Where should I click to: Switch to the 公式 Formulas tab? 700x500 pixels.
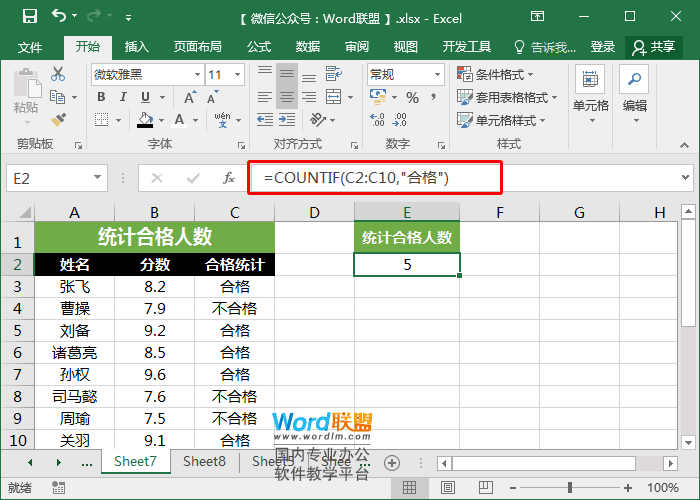[259, 46]
